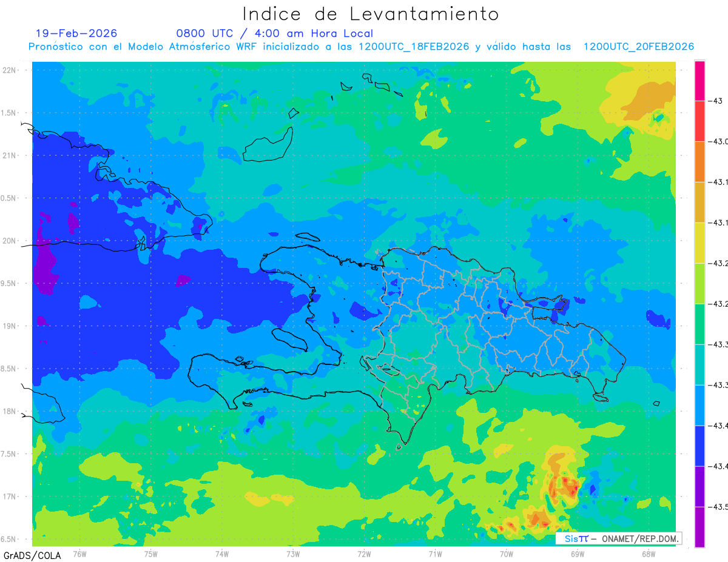Viewport: 728px width, 562px height.
Task: Click the "72W" longitude label
Action: click(x=364, y=554)
